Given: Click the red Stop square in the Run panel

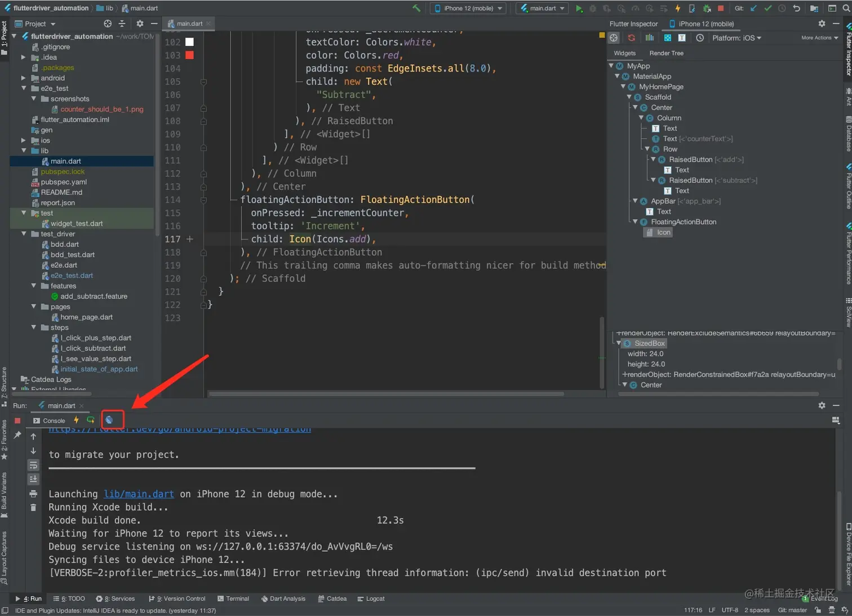Looking at the screenshot, I should tap(17, 420).
